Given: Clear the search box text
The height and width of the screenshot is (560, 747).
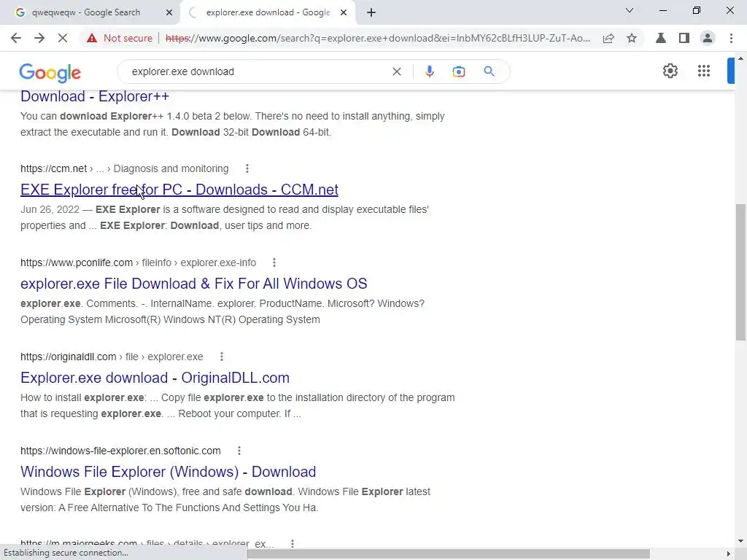Looking at the screenshot, I should point(397,71).
